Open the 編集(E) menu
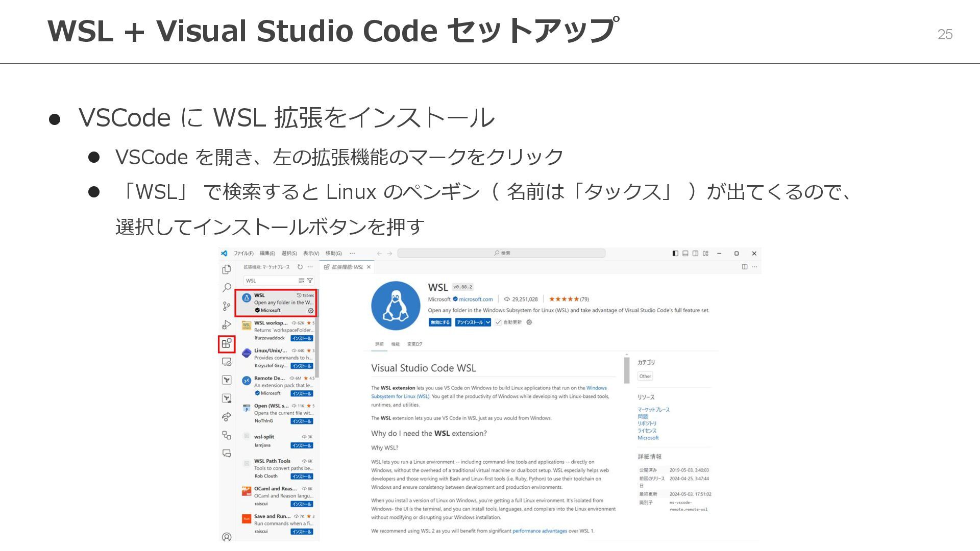The image size is (980, 551). point(267,253)
